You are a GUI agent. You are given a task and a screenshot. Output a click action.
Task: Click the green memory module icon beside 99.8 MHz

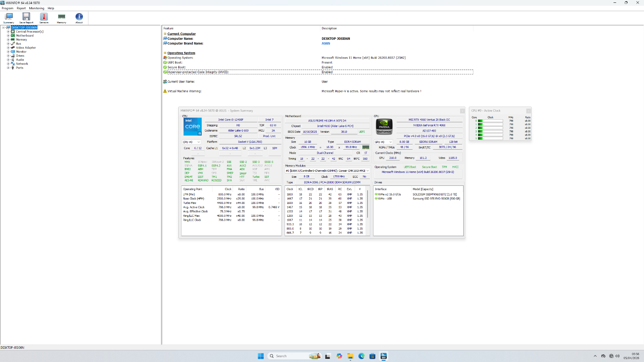pyautogui.click(x=365, y=147)
